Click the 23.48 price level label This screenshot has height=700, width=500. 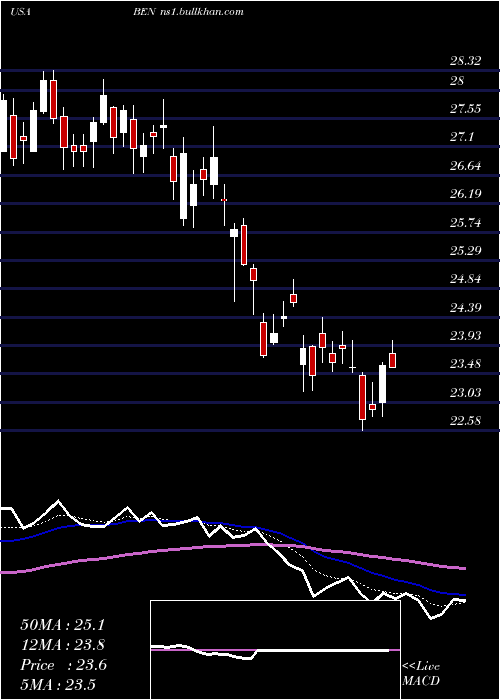[466, 364]
